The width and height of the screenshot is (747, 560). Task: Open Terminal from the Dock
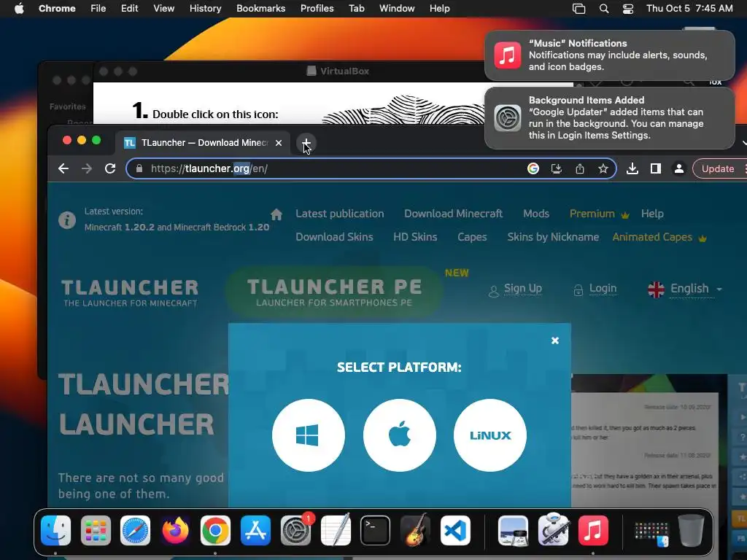click(376, 531)
